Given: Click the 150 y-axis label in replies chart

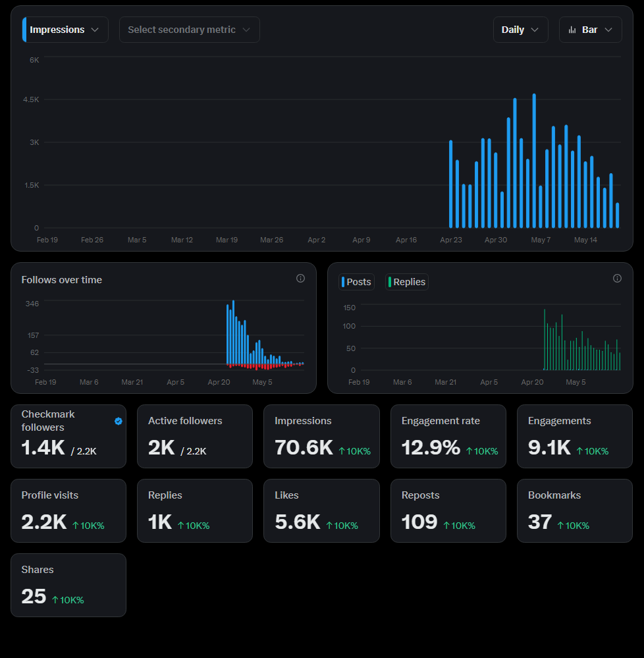Looking at the screenshot, I should click(349, 308).
